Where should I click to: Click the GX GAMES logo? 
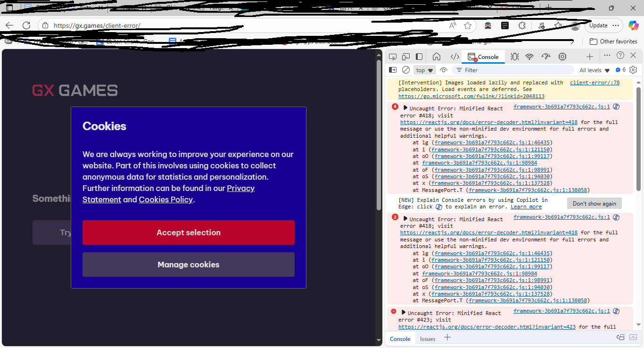coord(75,90)
